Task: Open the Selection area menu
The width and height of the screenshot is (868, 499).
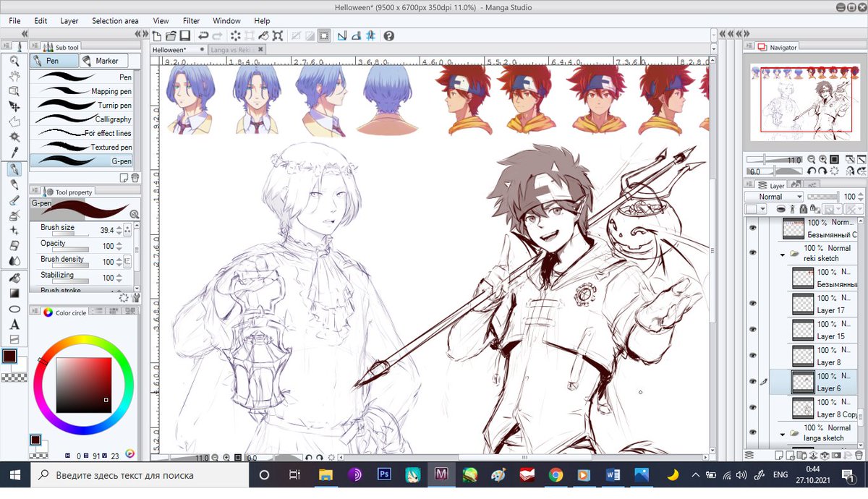Action: pyautogui.click(x=115, y=21)
